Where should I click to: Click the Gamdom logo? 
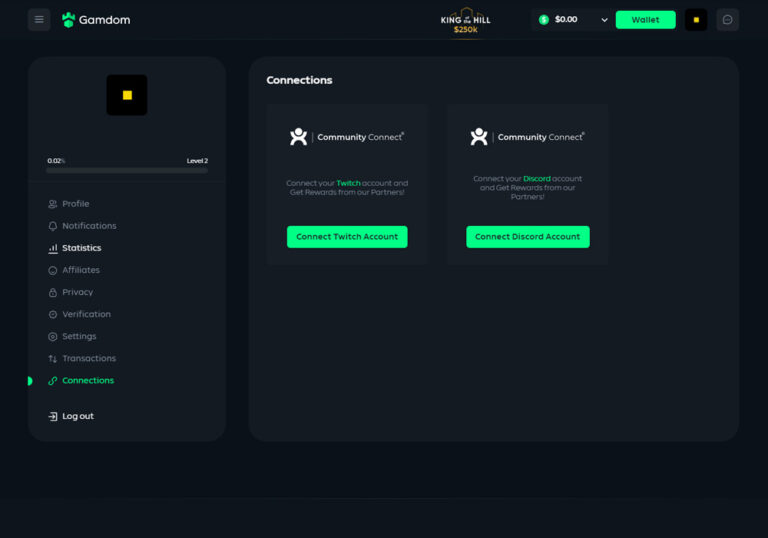click(x=96, y=20)
